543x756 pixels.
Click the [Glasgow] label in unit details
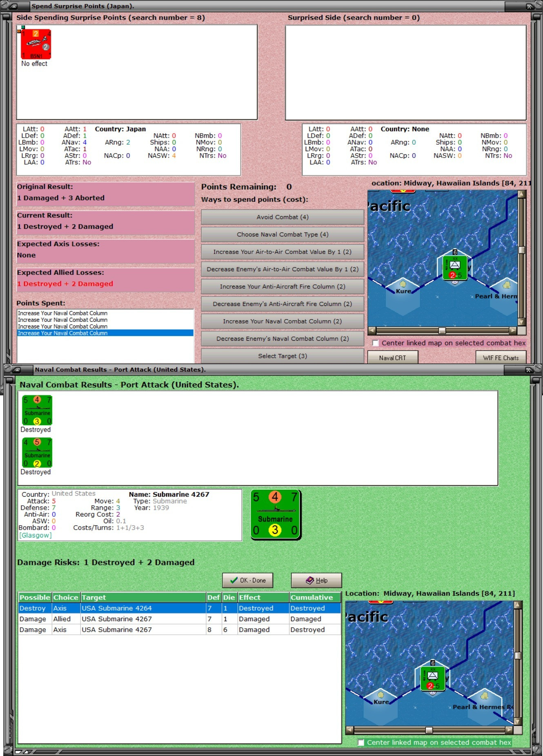(36, 535)
